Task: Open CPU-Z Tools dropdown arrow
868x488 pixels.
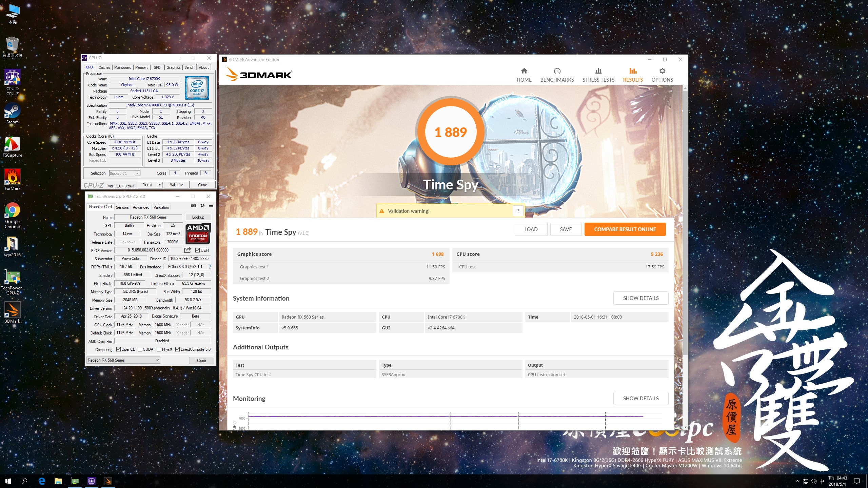Action: click(160, 185)
